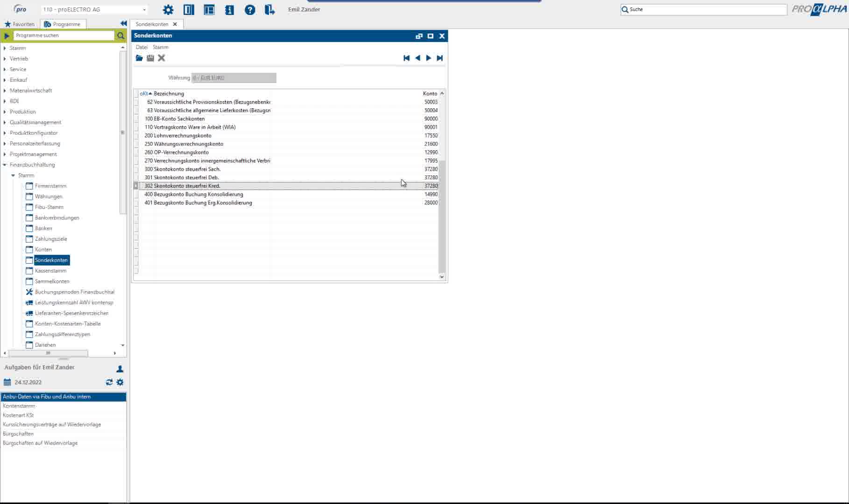The width and height of the screenshot is (849, 504).
Task: Sort by the Konto column header
Action: coord(430,94)
